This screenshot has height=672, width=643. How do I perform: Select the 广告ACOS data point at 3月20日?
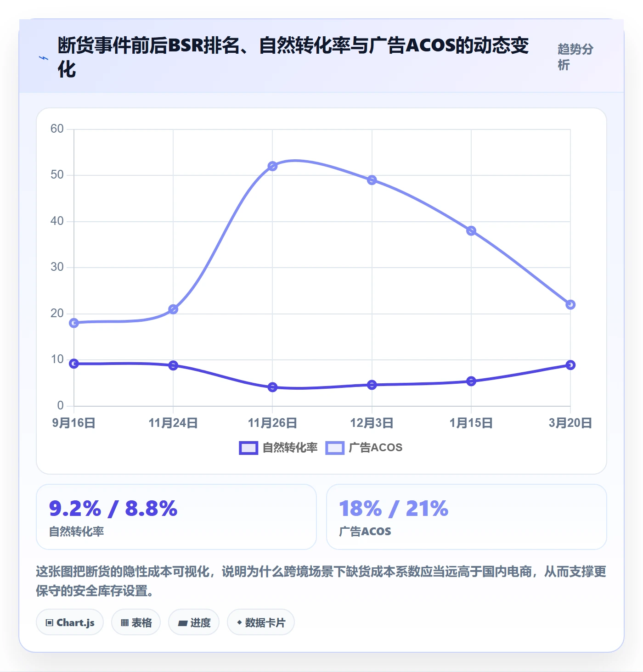click(570, 305)
